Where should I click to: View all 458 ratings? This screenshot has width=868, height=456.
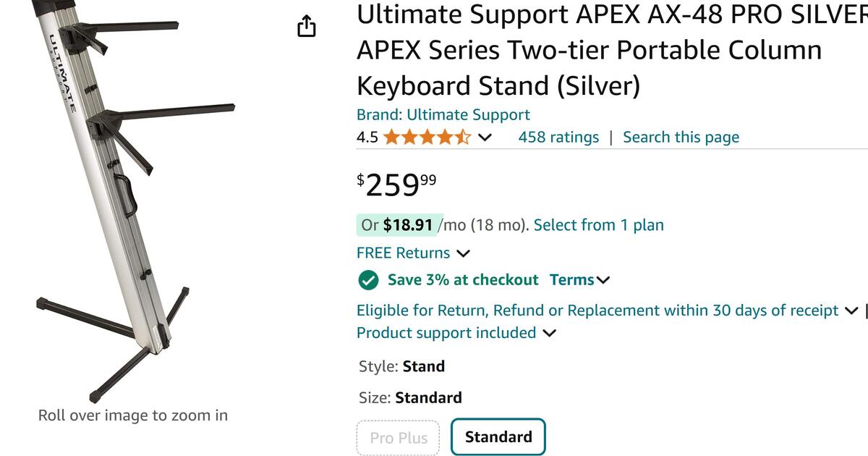click(x=558, y=137)
